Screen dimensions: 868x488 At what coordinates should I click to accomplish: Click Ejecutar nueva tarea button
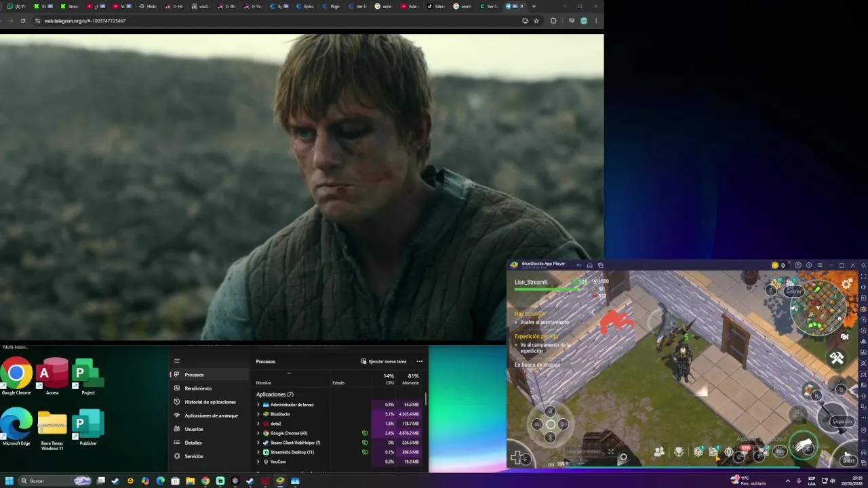click(384, 361)
